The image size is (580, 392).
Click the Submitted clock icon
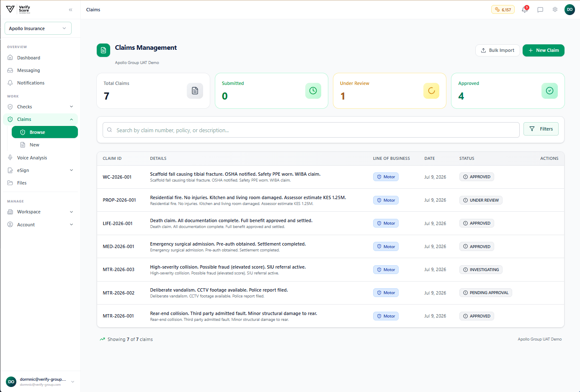pos(313,91)
